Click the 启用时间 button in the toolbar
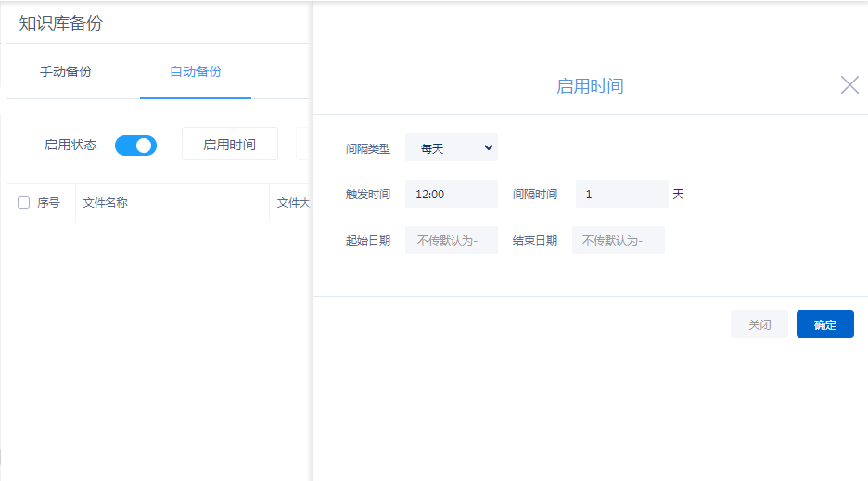 pos(229,145)
